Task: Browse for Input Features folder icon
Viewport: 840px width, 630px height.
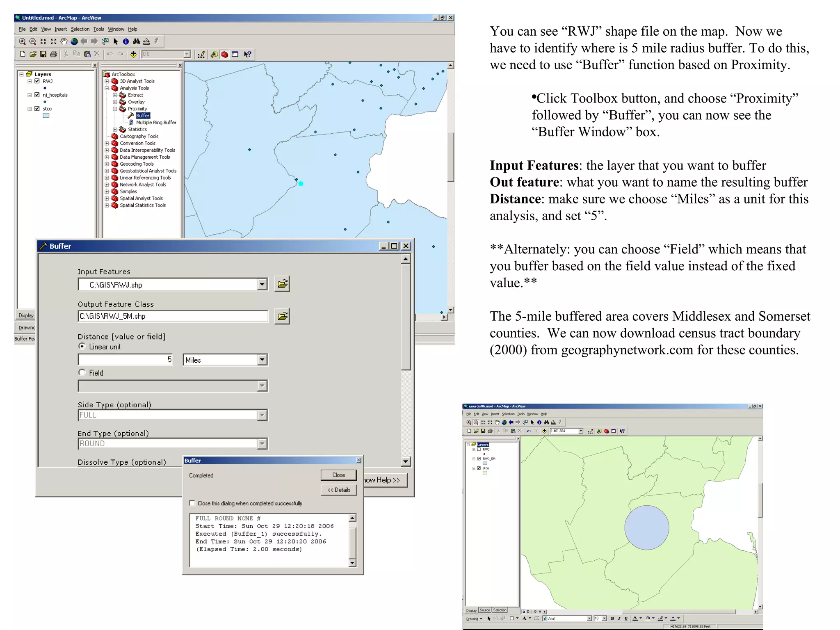Action: 282,284
